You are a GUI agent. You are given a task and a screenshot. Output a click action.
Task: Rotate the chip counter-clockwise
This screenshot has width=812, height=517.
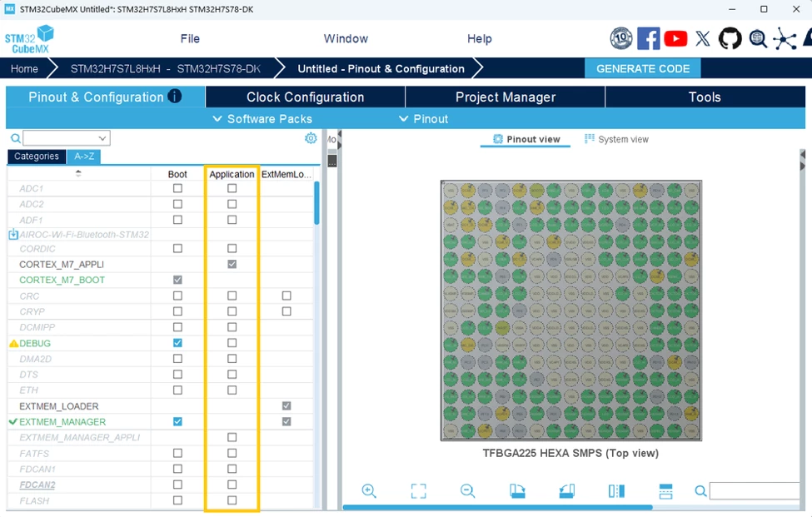tap(567, 490)
